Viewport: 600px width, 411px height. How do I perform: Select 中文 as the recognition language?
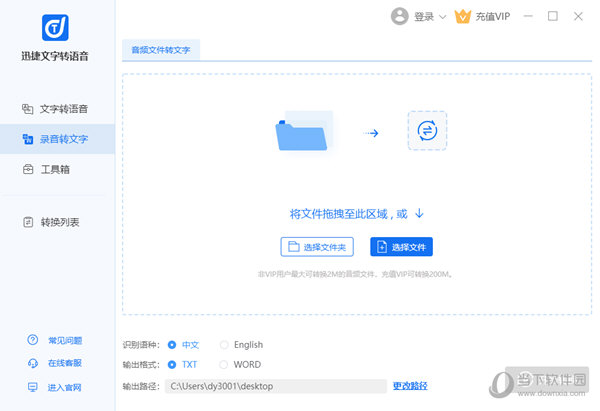click(x=183, y=345)
